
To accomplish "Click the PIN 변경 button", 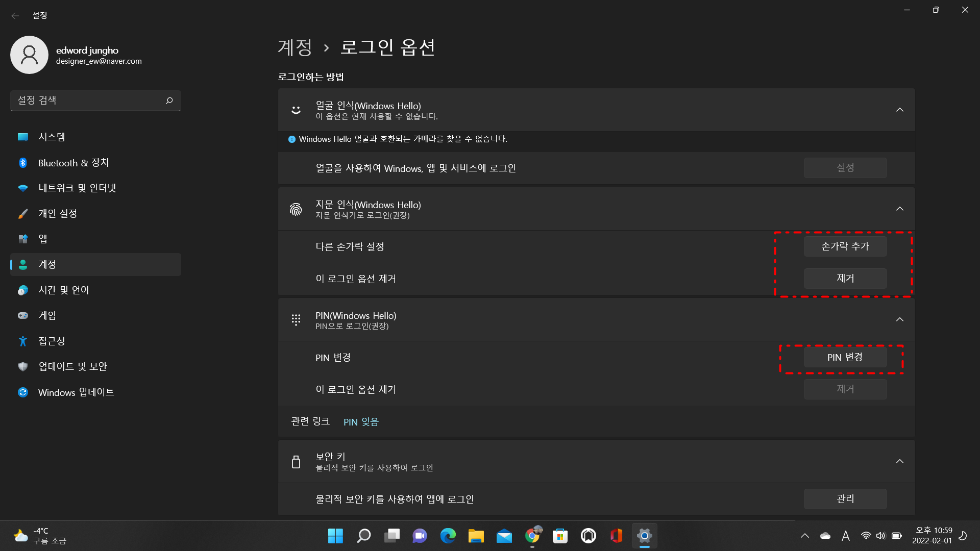I will (845, 357).
